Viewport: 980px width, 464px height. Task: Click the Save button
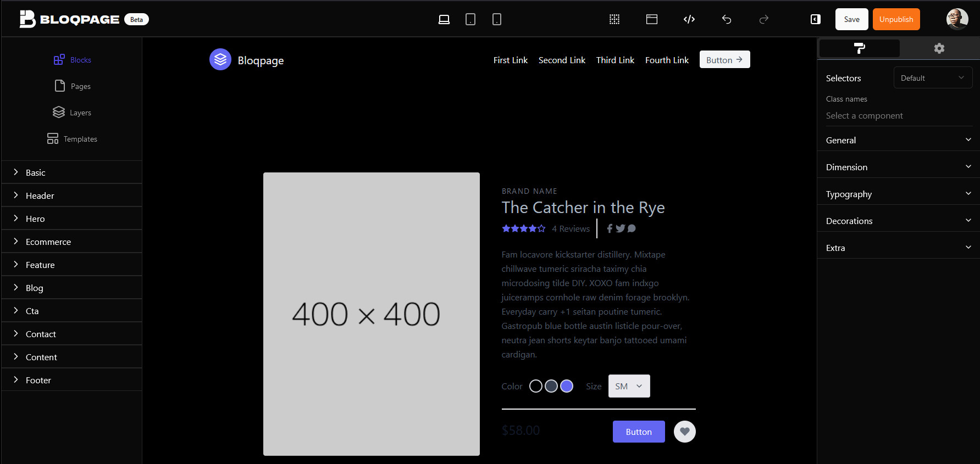click(x=852, y=19)
